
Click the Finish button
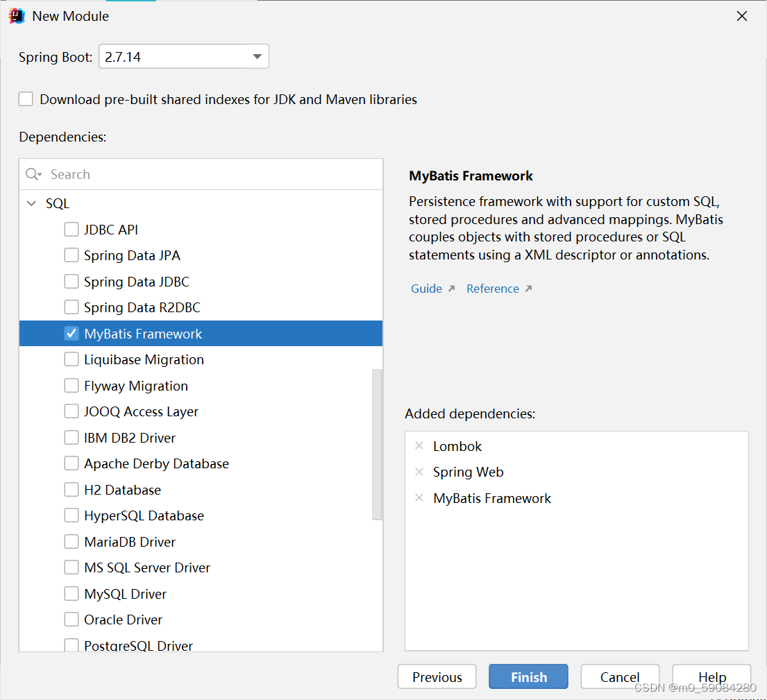[x=528, y=676]
